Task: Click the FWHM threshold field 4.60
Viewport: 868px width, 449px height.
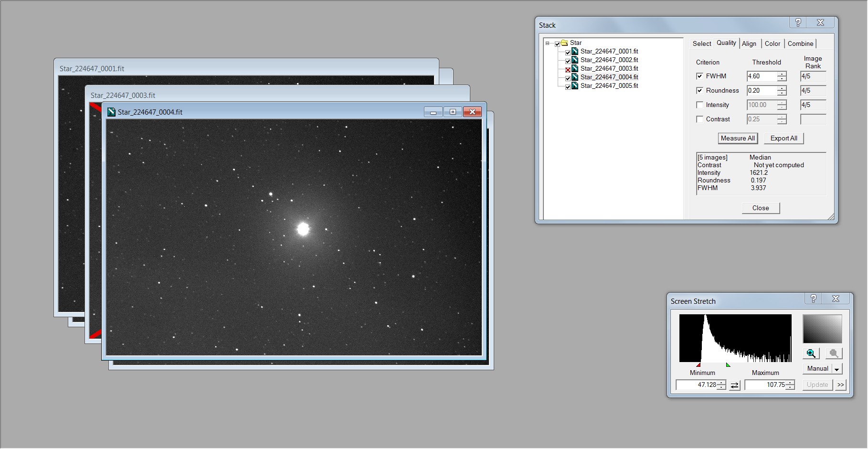Action: [x=762, y=76]
